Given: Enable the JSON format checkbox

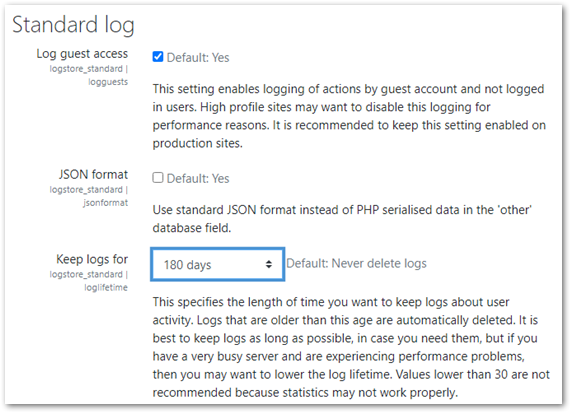Looking at the screenshot, I should pyautogui.click(x=158, y=178).
